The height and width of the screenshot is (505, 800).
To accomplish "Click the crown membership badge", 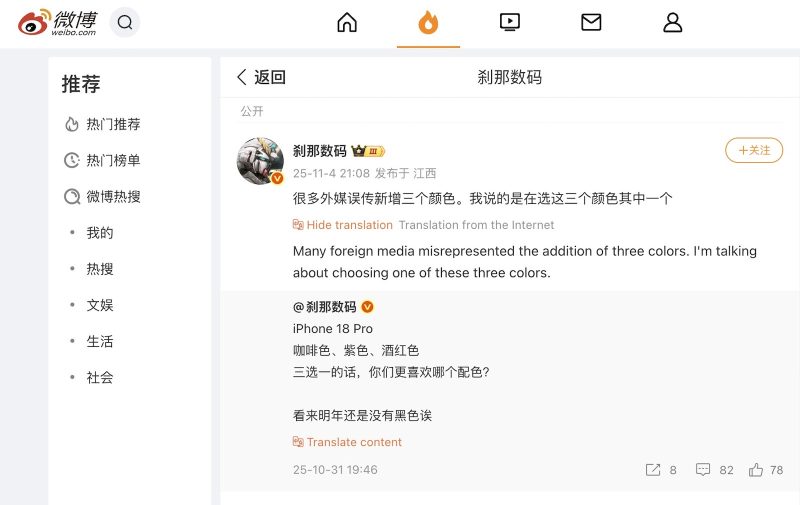I will pos(368,151).
